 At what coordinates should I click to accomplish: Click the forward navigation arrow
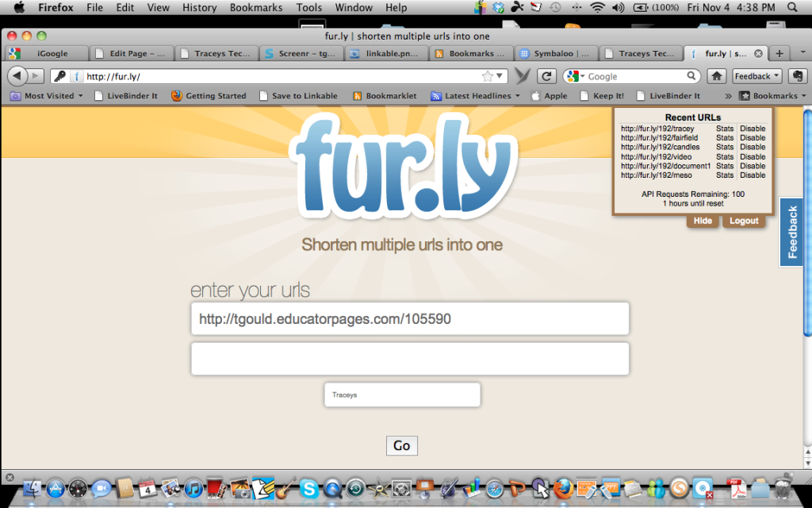[35, 76]
